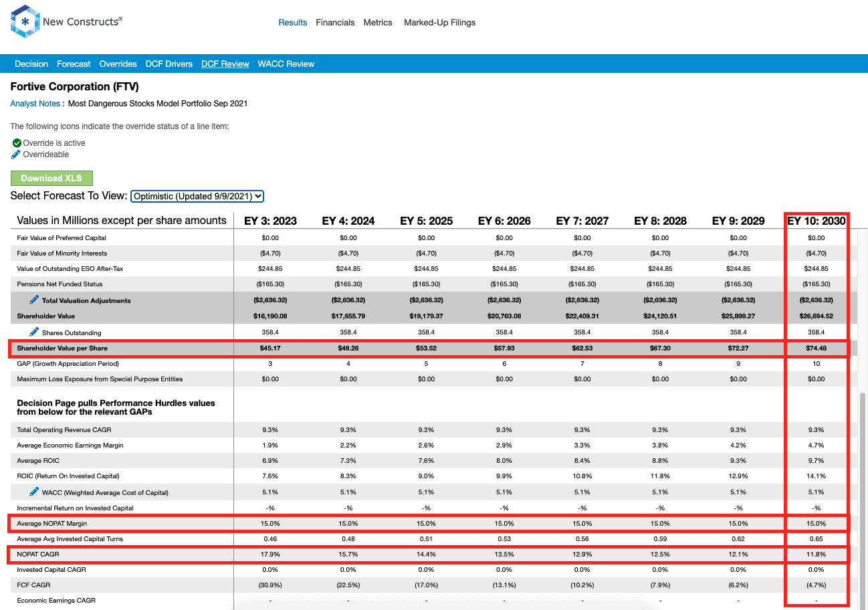Click the Pensions Net Funded Status label

[x=60, y=284]
